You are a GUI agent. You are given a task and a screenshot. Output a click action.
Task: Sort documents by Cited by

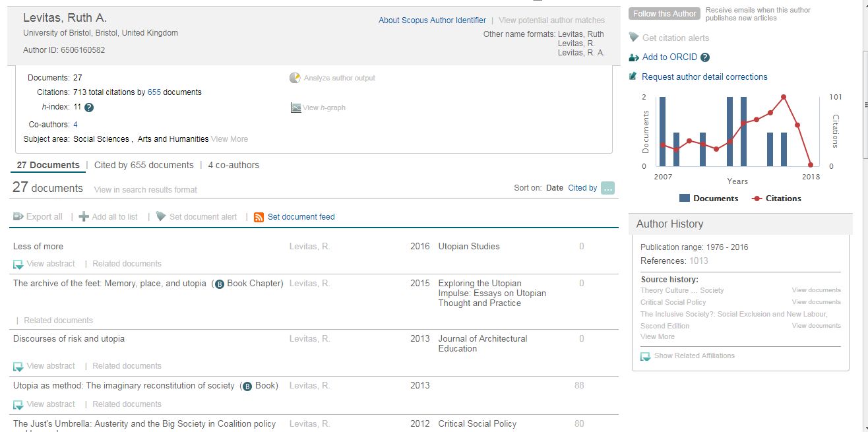click(x=582, y=188)
